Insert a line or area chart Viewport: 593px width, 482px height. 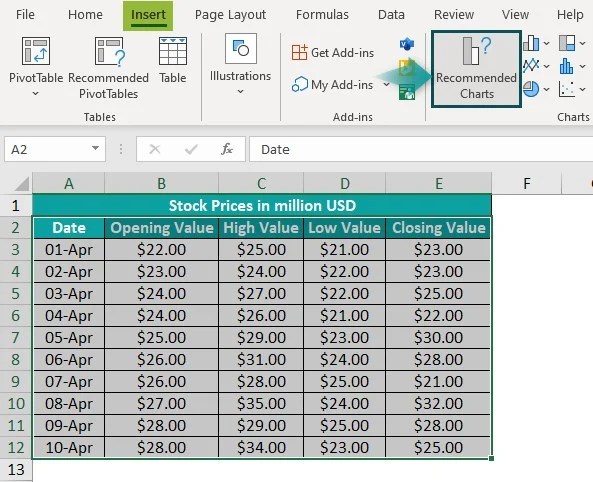531,66
